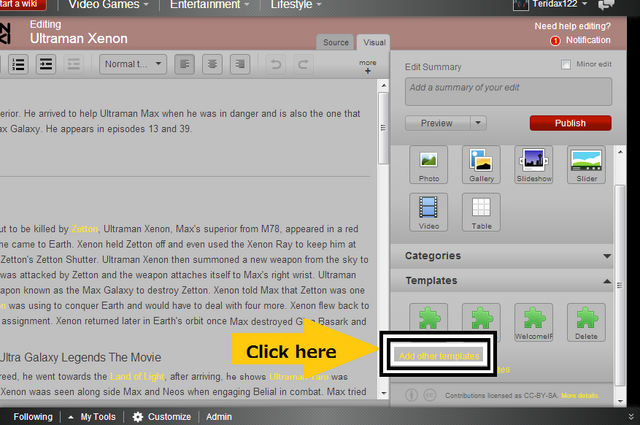Open the Admin link
This screenshot has height=425, width=640.
[x=219, y=417]
